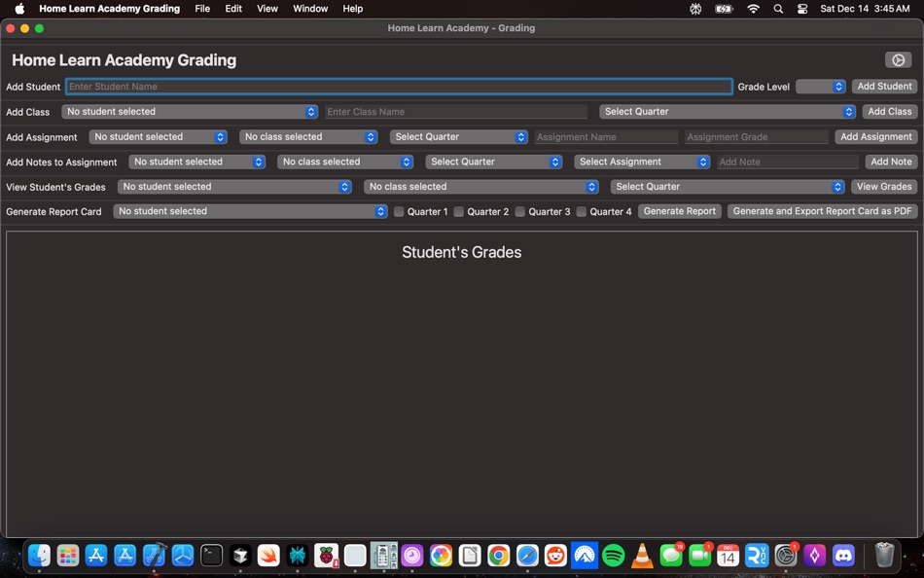Image resolution: width=924 pixels, height=578 pixels.
Task: Click the Enter Student Name field
Action: (399, 86)
